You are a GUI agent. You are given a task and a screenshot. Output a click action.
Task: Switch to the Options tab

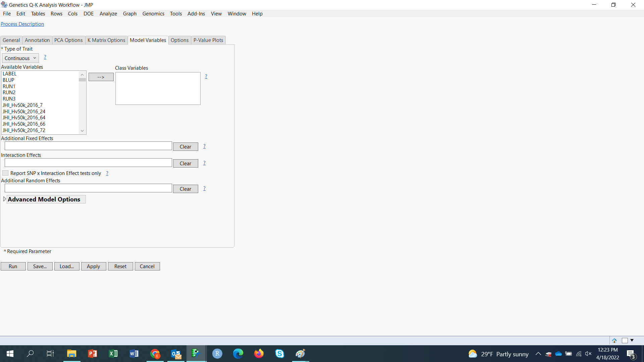[x=179, y=40]
